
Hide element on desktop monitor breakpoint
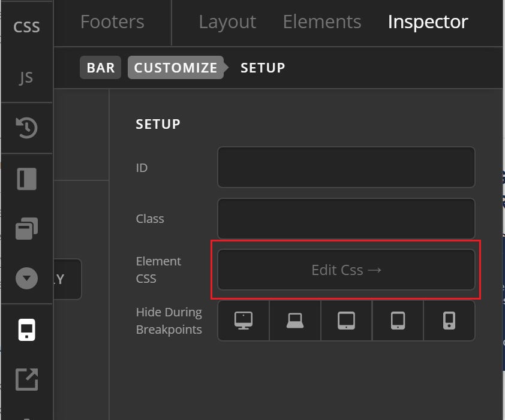(244, 321)
